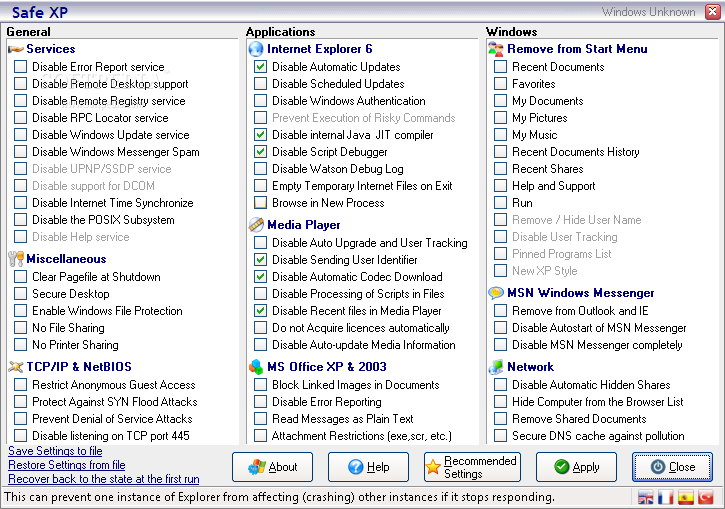Image resolution: width=725 pixels, height=509 pixels.
Task: Check Disable Remote Registry service
Action: pos(20,101)
